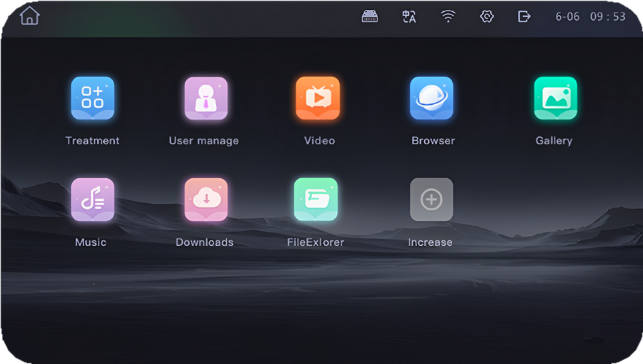Click the Treatment text label
Screen dimensions: 643x364
click(x=92, y=141)
